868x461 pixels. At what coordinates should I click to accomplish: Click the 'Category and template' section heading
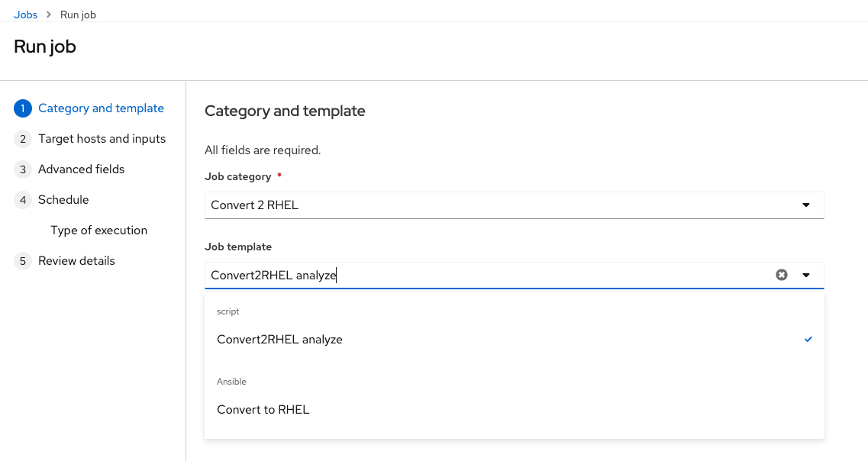[285, 111]
